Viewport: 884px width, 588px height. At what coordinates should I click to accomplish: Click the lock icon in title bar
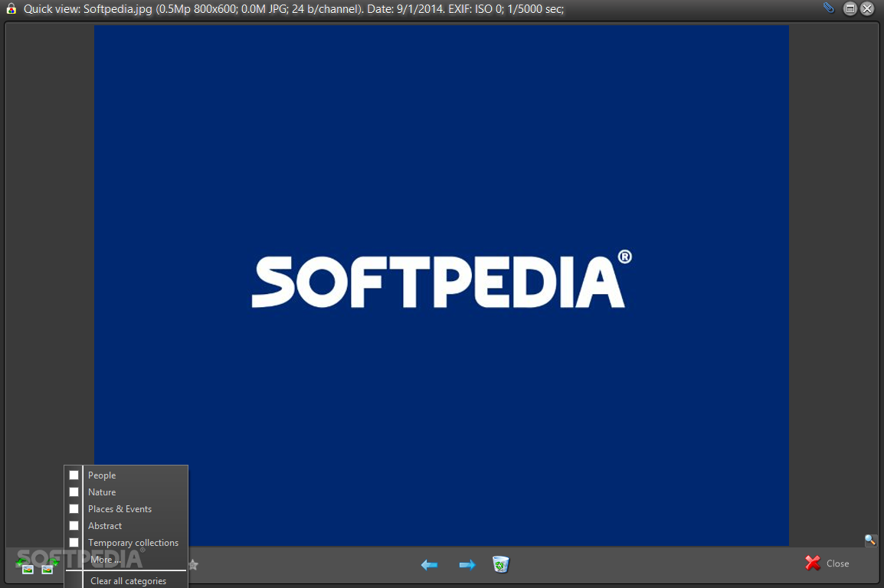(x=11, y=8)
